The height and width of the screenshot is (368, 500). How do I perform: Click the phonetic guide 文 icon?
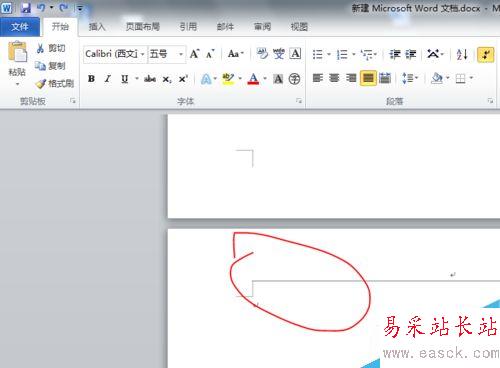(x=279, y=54)
